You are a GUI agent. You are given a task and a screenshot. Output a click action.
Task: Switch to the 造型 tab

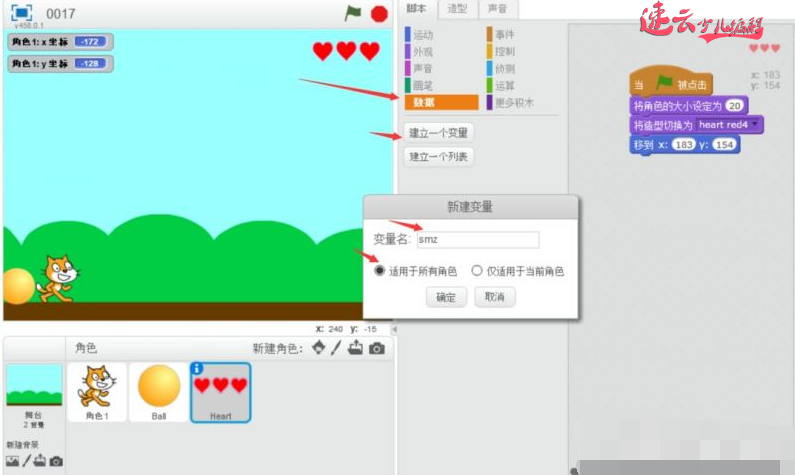click(x=457, y=9)
